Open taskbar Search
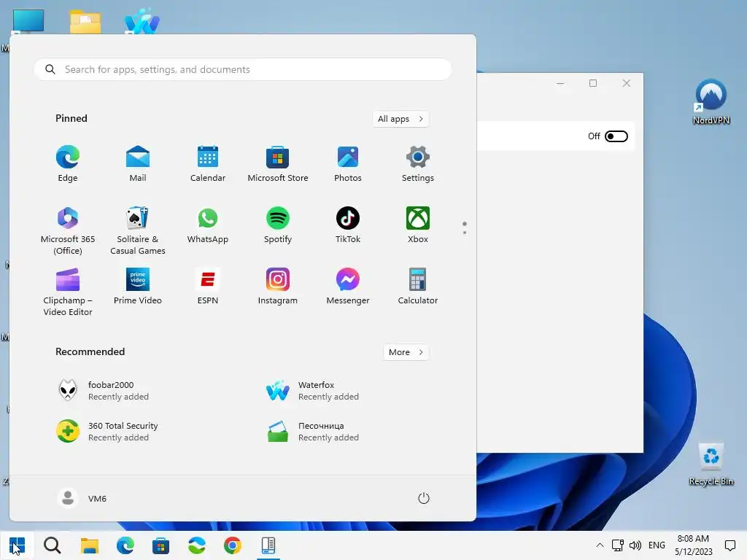Viewport: 747px width, 560px height. [x=53, y=545]
